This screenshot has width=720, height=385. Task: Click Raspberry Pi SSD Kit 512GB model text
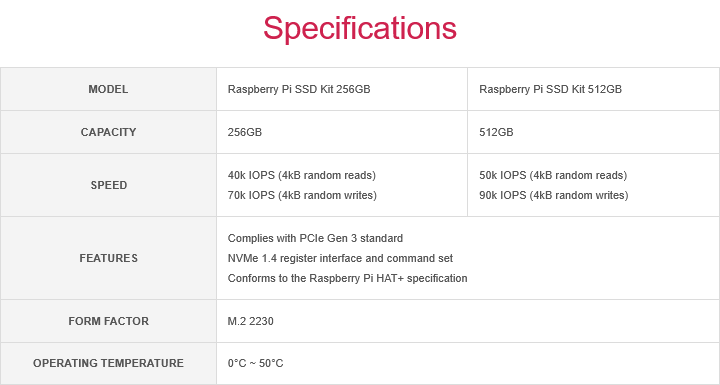point(551,89)
